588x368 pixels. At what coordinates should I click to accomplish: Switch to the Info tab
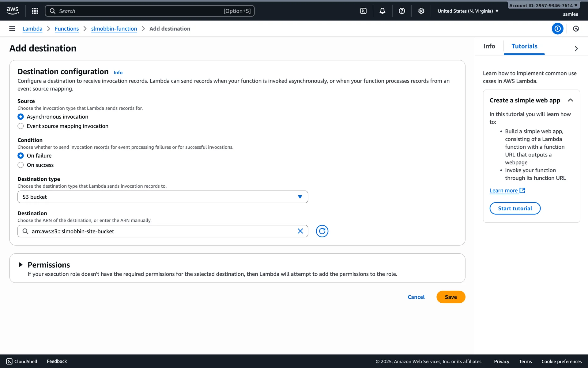pos(489,46)
